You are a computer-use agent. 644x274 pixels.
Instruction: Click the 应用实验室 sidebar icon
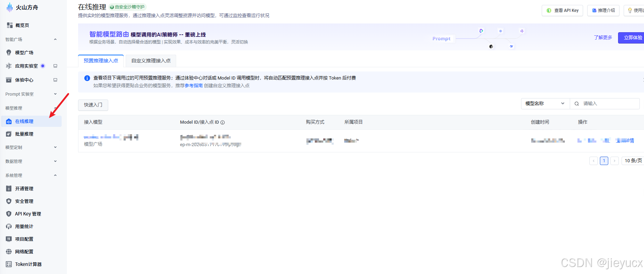click(x=9, y=66)
